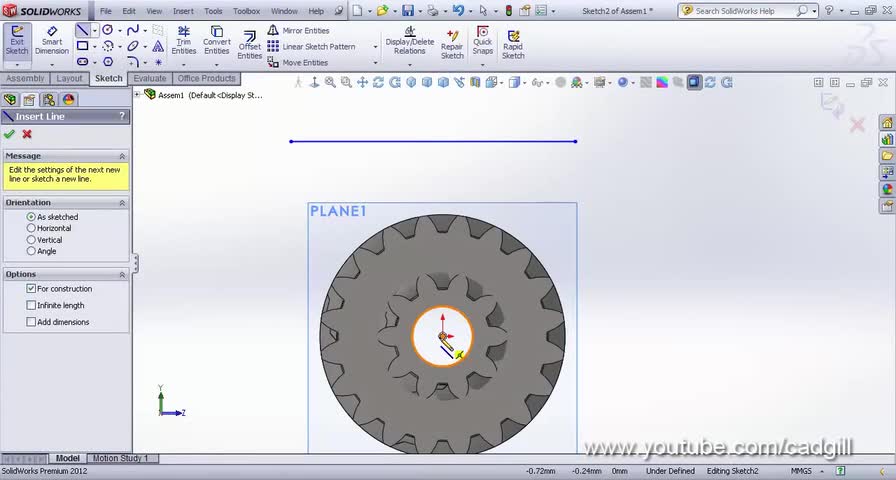Open Insert Line help question mark

(x=122, y=116)
